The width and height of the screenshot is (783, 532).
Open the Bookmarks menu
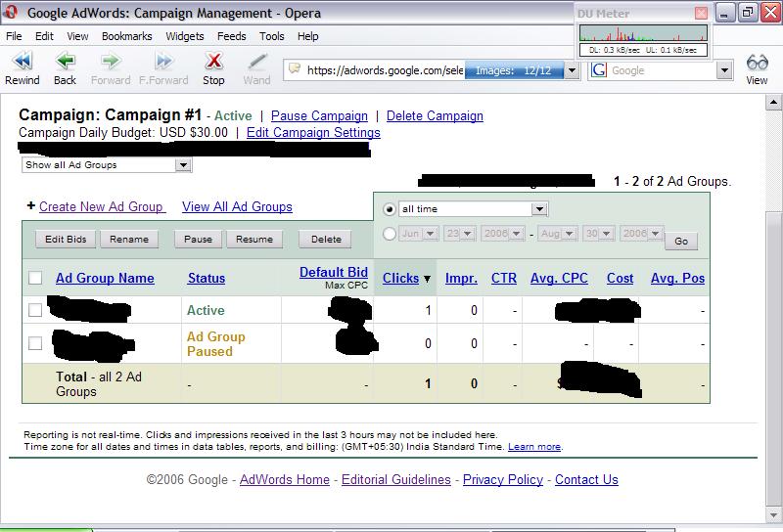[x=127, y=36]
